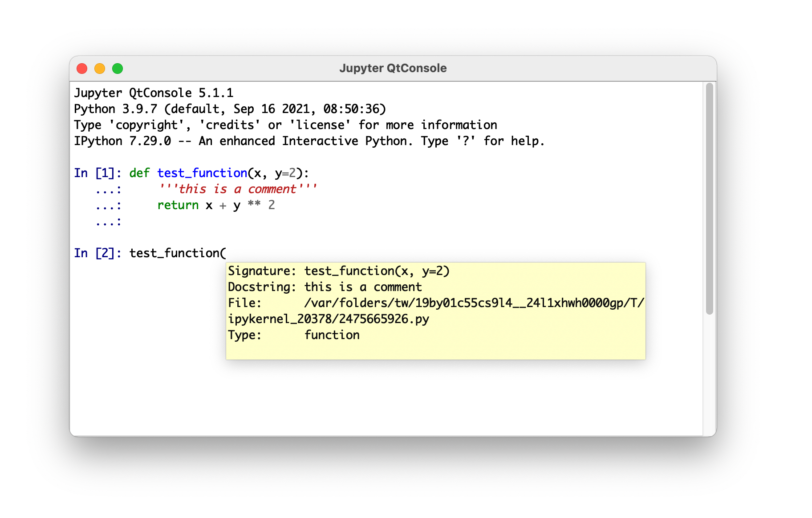Click the green return keyword
Image resolution: width=812 pixels, height=518 pixels.
(x=178, y=205)
